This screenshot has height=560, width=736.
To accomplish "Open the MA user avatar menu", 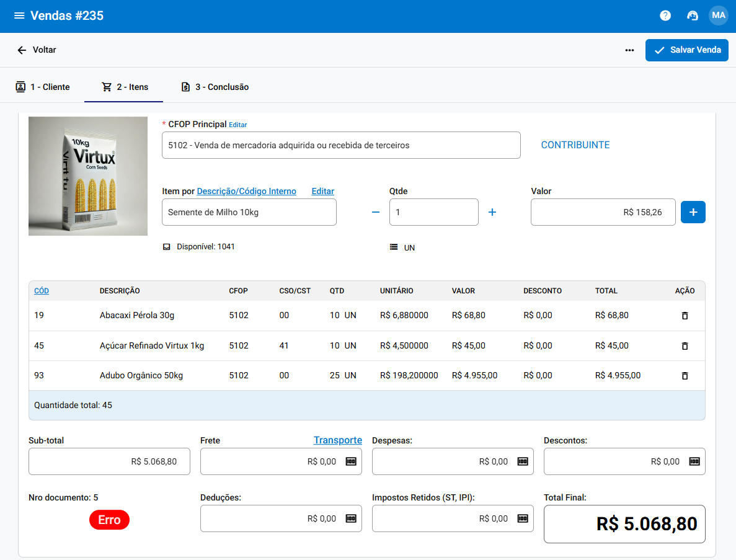I will pyautogui.click(x=718, y=16).
